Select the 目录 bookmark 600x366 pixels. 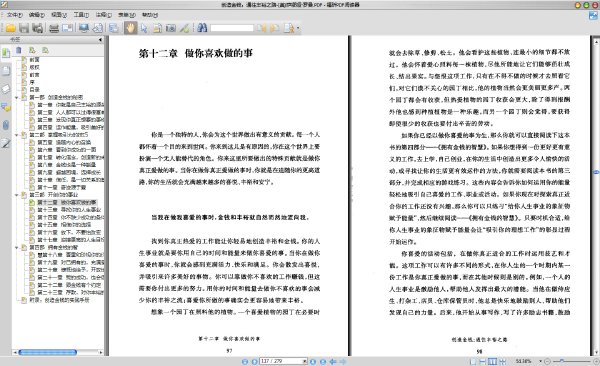(x=34, y=90)
